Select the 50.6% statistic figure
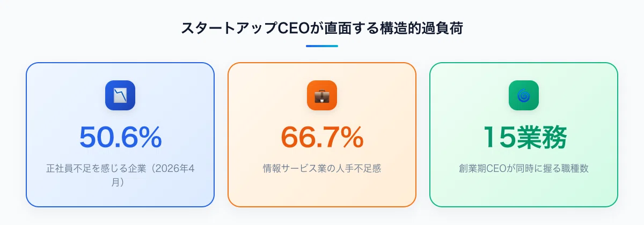The width and height of the screenshot is (644, 225). [120, 137]
